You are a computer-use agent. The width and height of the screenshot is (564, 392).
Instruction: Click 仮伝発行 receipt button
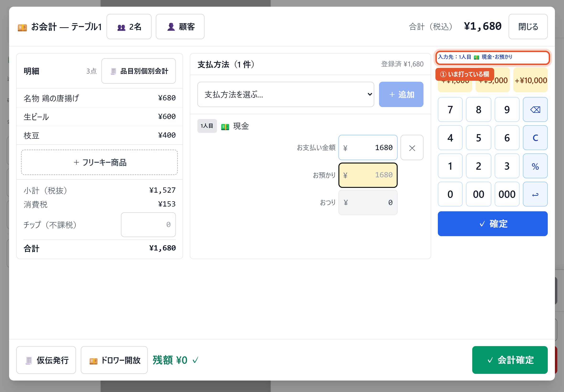(46, 360)
